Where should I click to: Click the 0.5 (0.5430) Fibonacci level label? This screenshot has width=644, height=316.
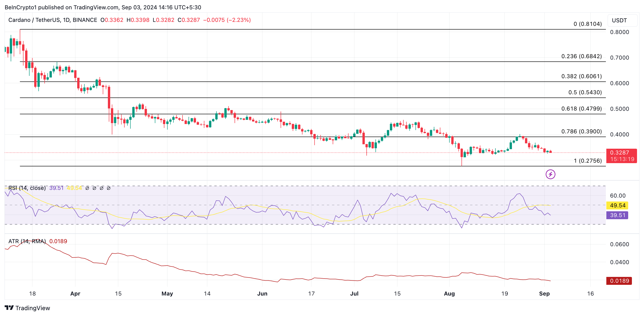585,92
